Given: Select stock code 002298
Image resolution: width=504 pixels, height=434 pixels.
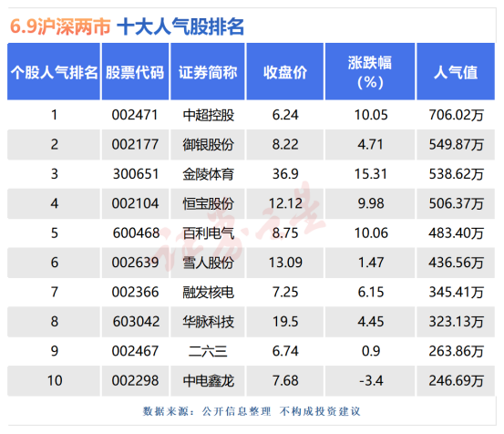Looking at the screenshot, I should point(135,381).
